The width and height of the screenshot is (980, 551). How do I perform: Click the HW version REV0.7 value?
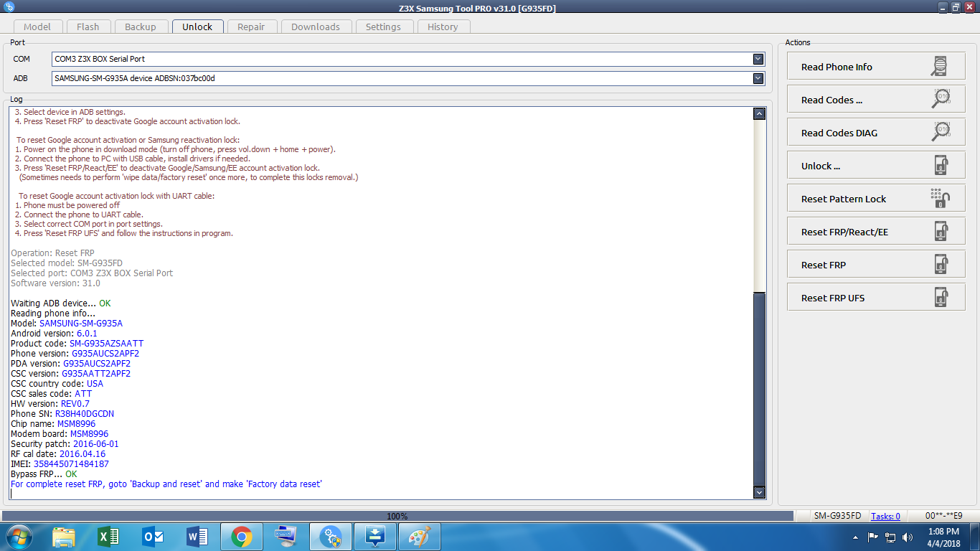75,404
